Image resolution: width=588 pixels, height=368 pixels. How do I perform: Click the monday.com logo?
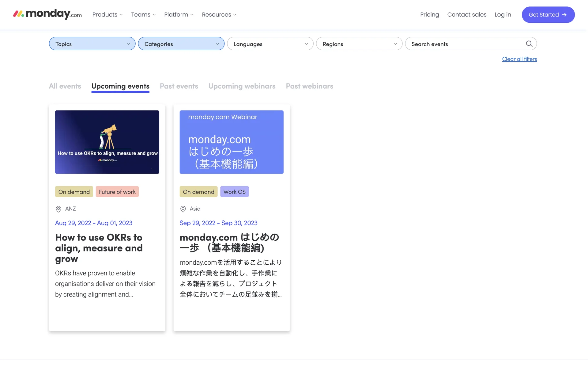click(x=47, y=14)
